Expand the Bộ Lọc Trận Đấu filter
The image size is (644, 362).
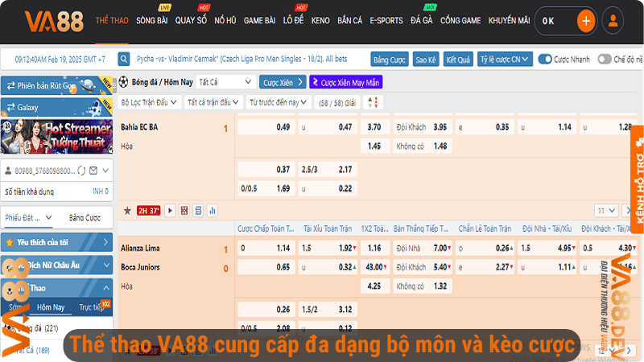[149, 102]
